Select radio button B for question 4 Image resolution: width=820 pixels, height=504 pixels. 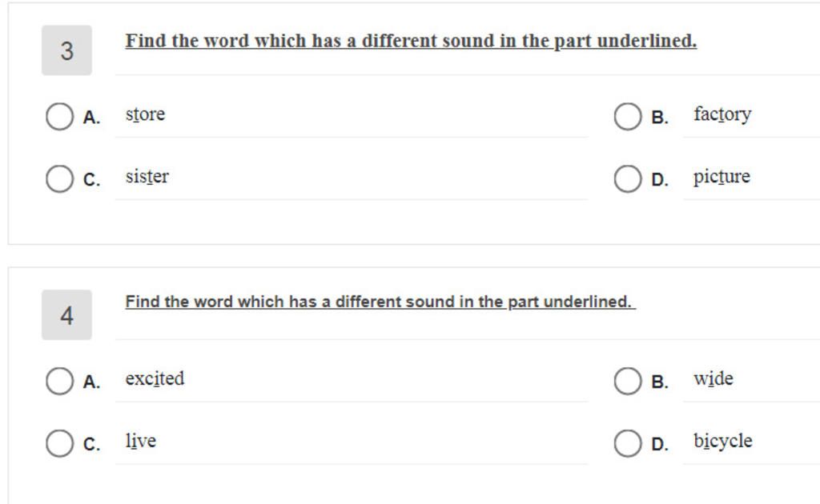pyautogui.click(x=628, y=381)
